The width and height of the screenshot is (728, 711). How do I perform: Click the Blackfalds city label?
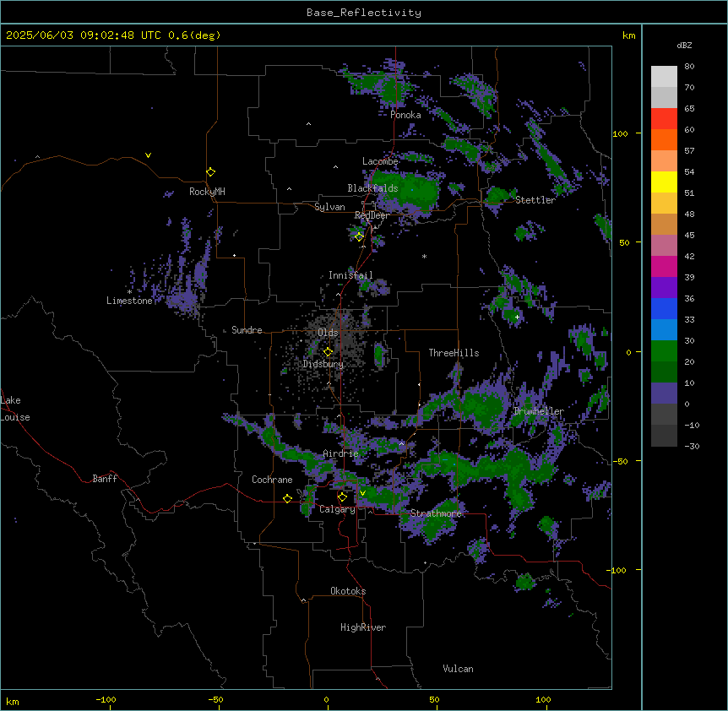pos(372,188)
